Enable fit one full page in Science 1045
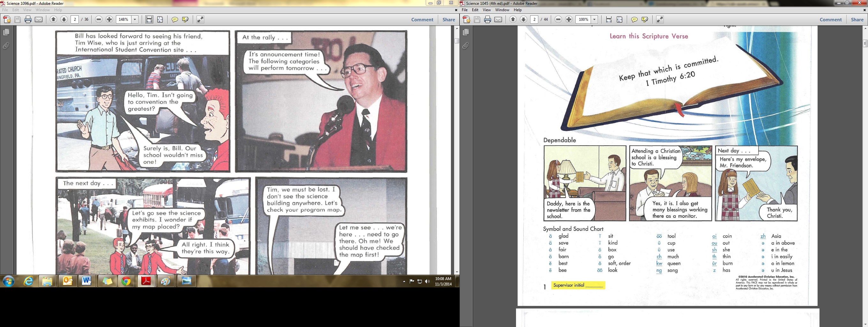868x327 pixels. [619, 19]
